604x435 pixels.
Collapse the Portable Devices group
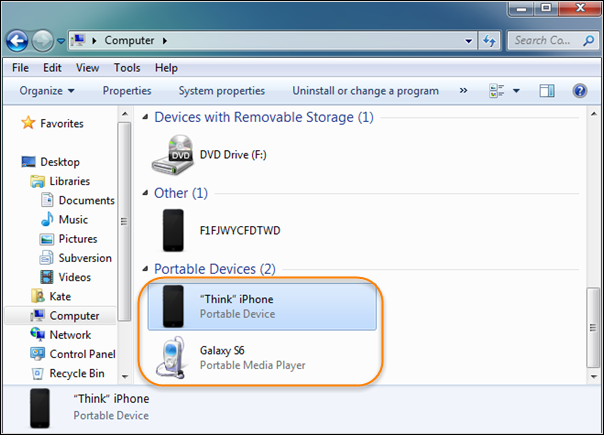click(x=145, y=269)
